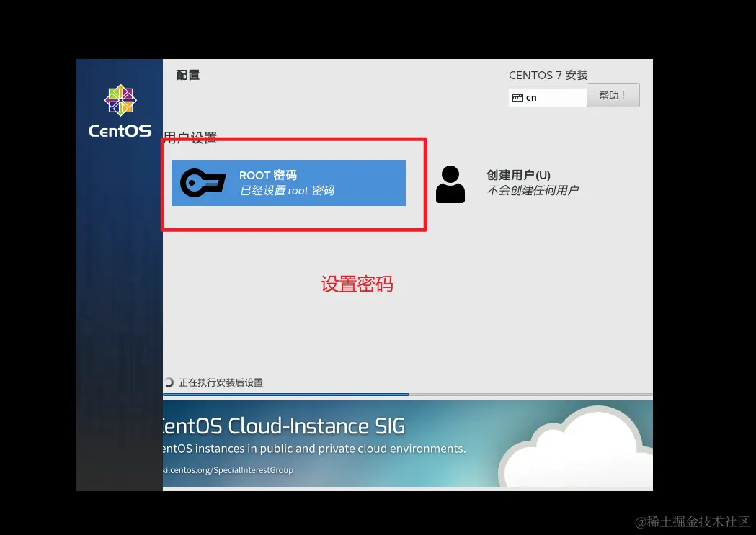Click the installation progress bar

408,395
